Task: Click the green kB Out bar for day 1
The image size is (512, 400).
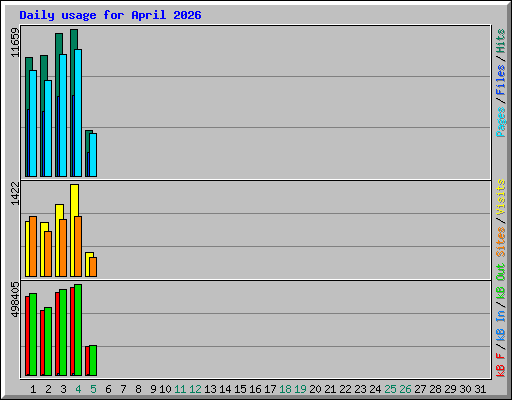Action: [x=33, y=334]
